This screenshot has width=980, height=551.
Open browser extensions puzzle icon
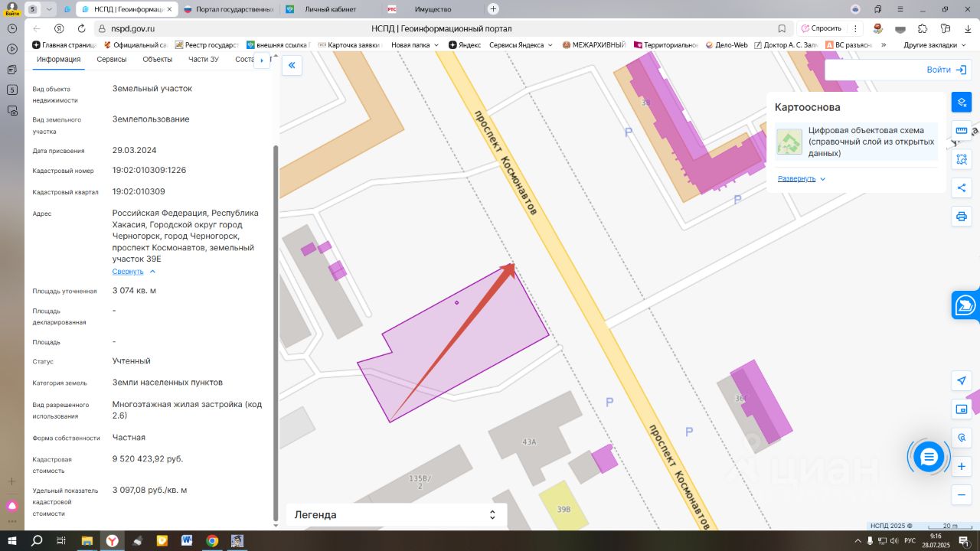[923, 28]
